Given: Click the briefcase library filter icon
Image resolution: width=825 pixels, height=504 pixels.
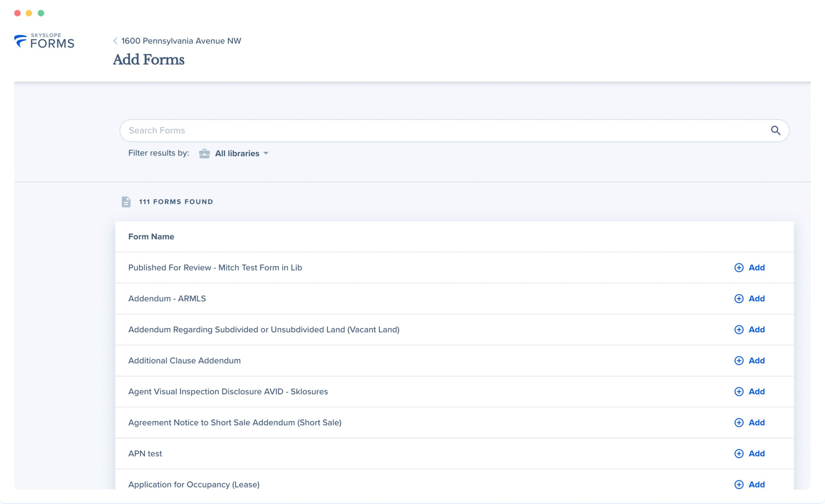Looking at the screenshot, I should [x=204, y=153].
